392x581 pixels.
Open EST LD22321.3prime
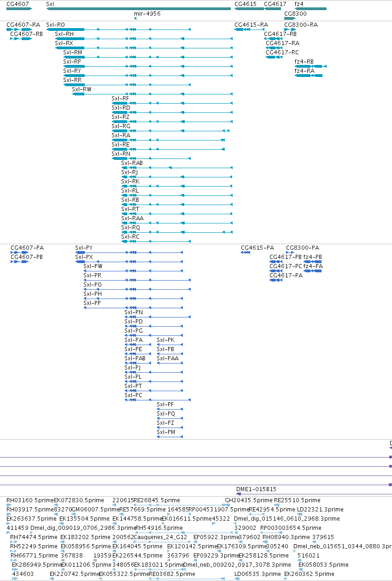point(320,510)
